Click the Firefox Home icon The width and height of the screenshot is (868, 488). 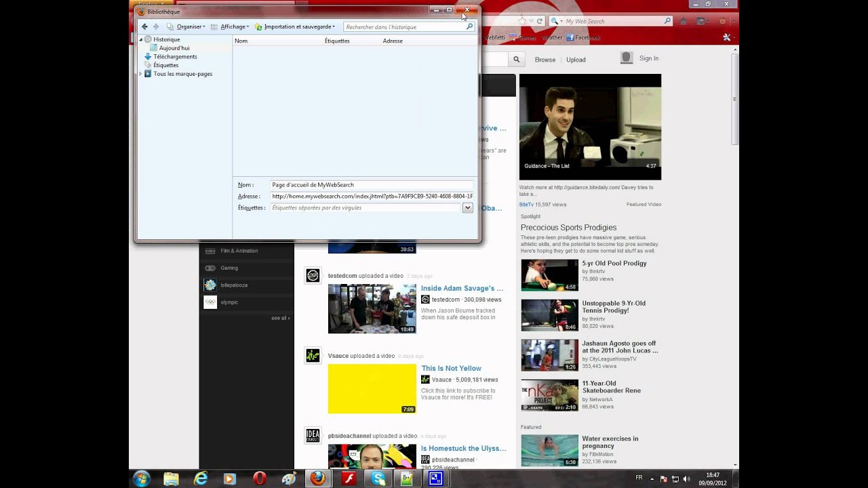pyautogui.click(x=685, y=21)
